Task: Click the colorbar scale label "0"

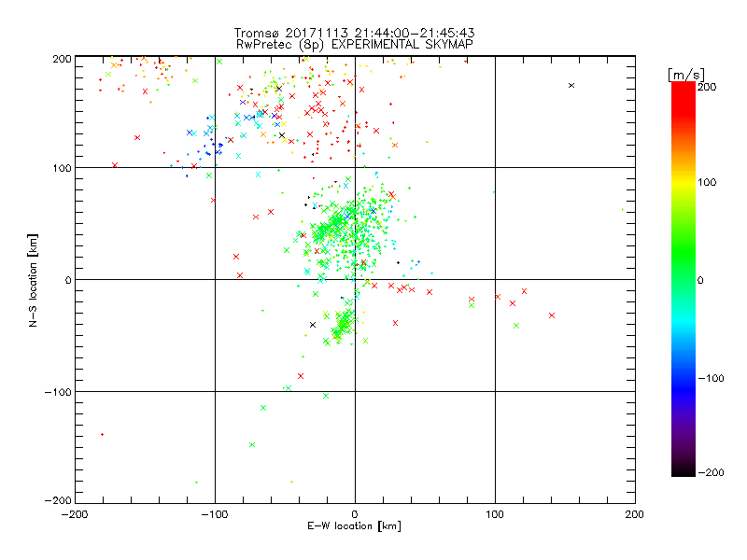Action: point(701,280)
